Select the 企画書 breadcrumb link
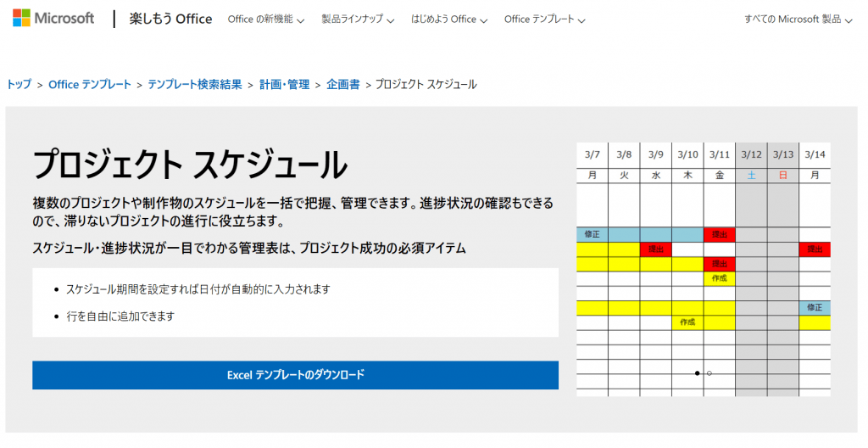The width and height of the screenshot is (868, 448). click(343, 84)
